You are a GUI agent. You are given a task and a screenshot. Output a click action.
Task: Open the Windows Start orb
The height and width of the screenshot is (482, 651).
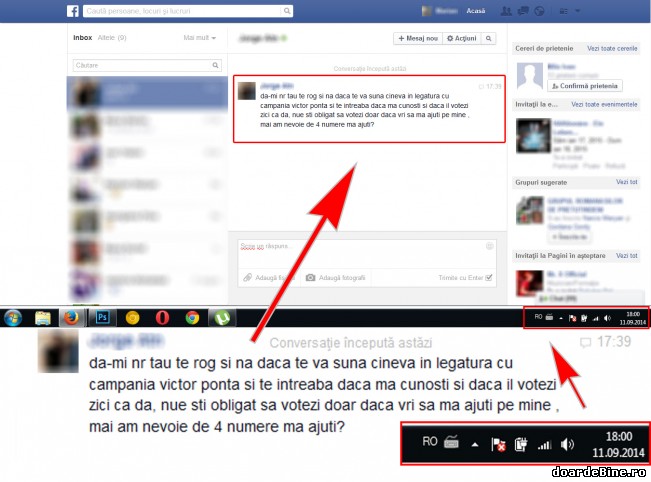(13, 318)
